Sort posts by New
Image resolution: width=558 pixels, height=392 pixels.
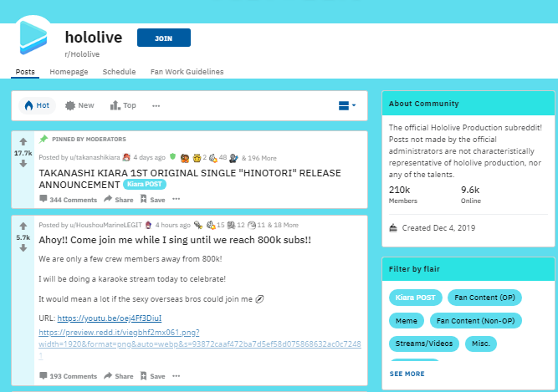point(79,105)
